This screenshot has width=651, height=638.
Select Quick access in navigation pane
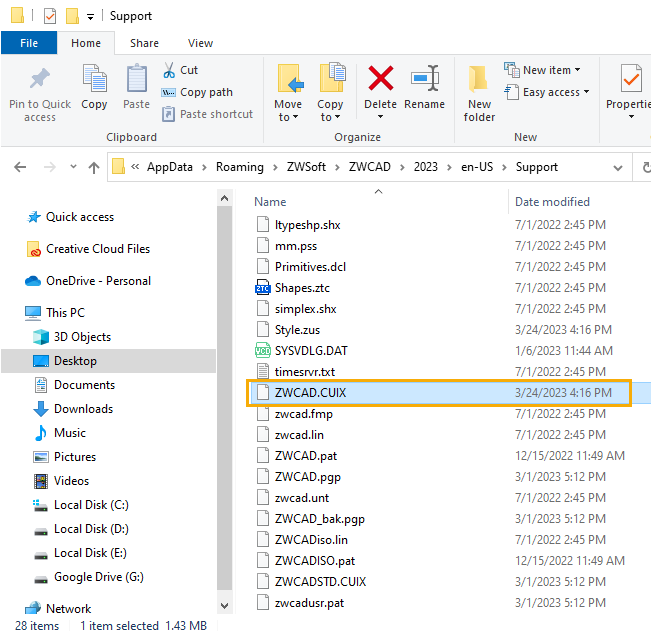pyautogui.click(x=80, y=217)
